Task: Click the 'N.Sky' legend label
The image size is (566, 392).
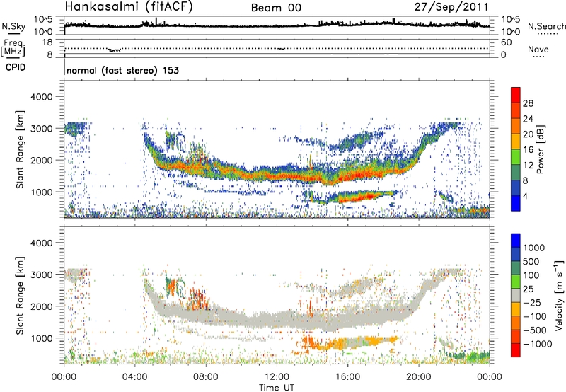Action: (13, 26)
